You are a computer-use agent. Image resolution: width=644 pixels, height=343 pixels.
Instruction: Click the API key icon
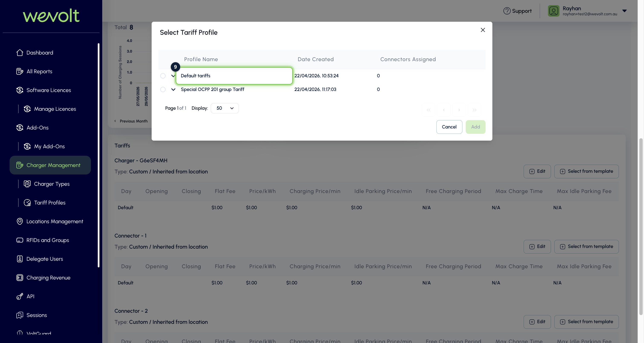20,297
